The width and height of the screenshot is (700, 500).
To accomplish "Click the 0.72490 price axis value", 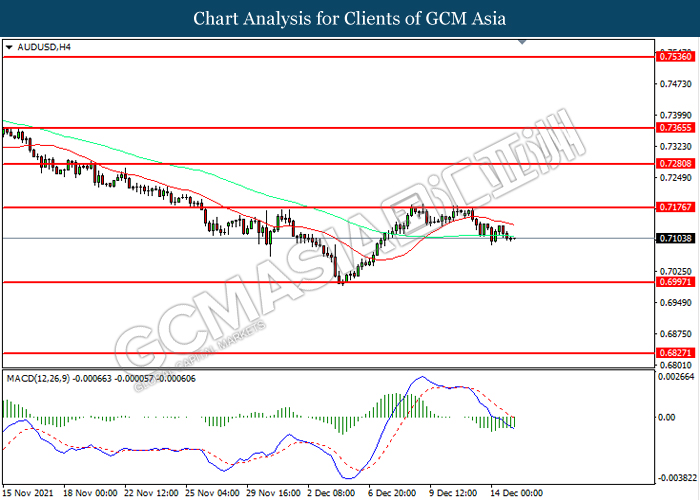I will (x=675, y=178).
